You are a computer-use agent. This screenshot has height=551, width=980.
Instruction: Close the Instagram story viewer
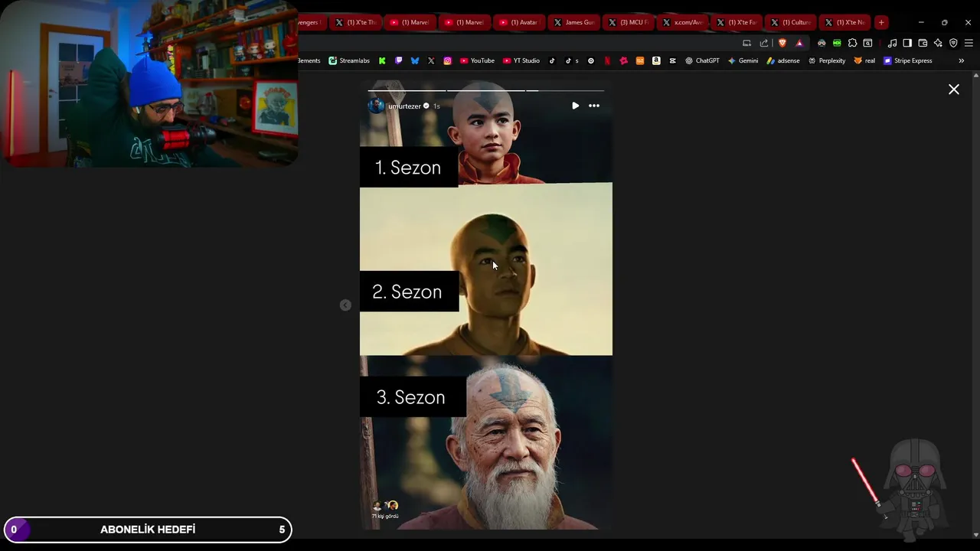pos(954,90)
